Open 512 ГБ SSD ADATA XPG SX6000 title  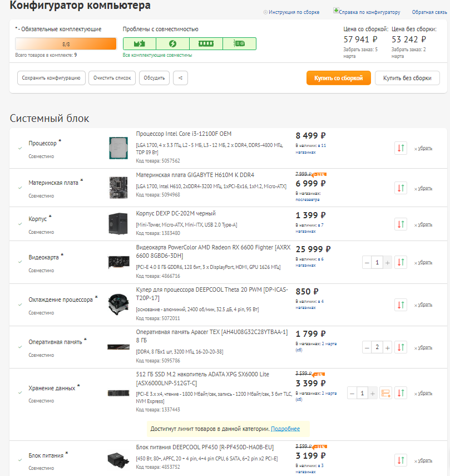pos(202,379)
